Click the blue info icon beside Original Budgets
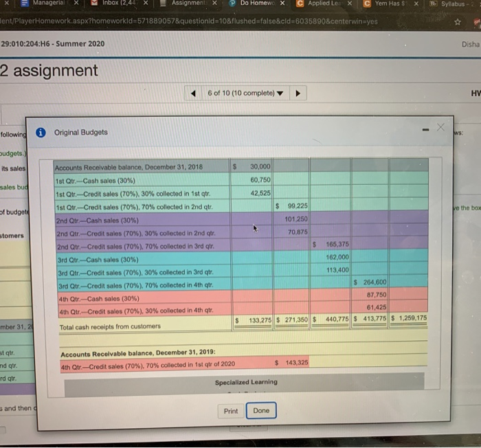Viewport: 481px width, 448px height. (41, 133)
